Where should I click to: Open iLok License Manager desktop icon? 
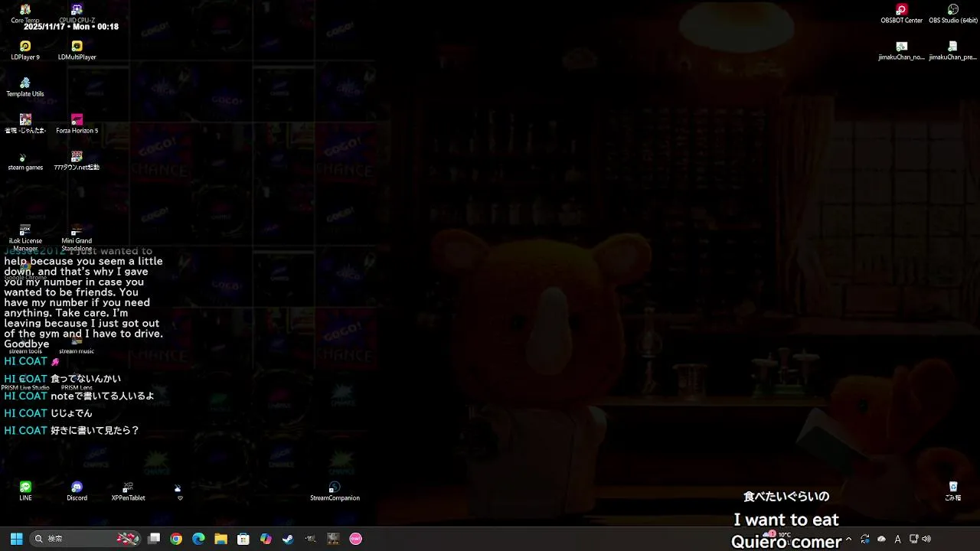(x=25, y=238)
